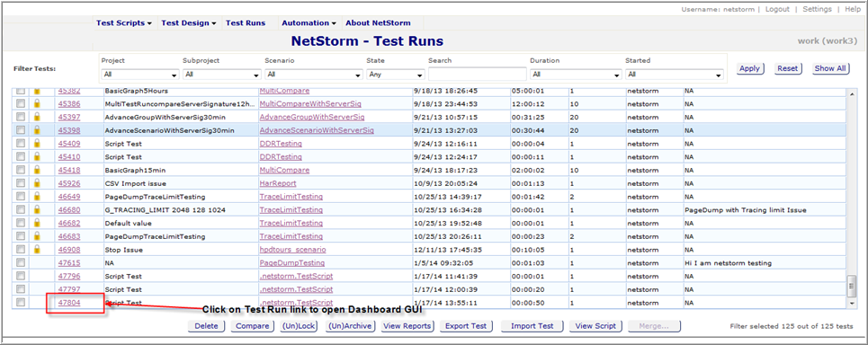The width and height of the screenshot is (868, 345).
Task: Click the Delete button
Action: 207,326
